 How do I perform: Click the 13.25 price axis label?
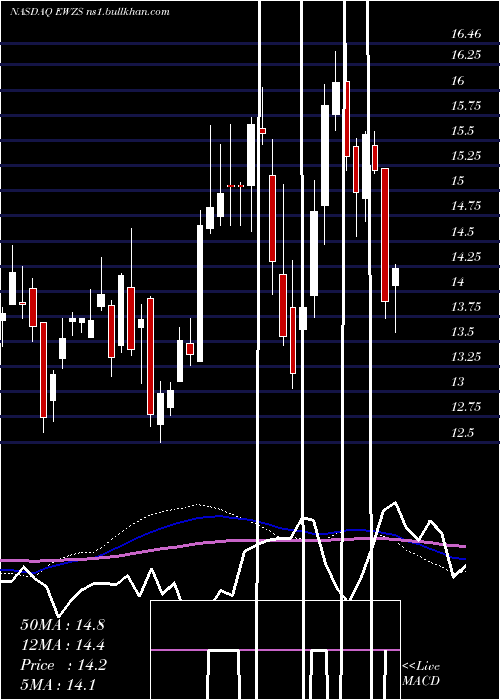click(x=466, y=357)
